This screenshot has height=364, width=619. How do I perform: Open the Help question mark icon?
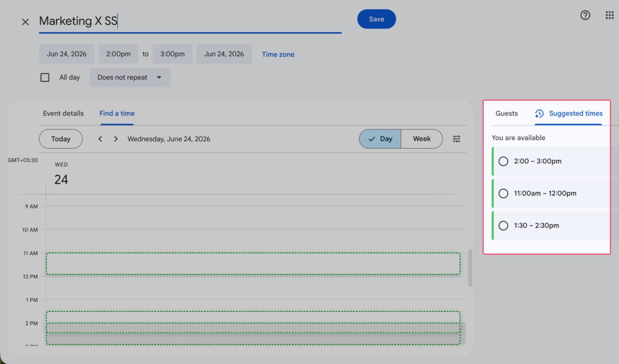tap(585, 15)
